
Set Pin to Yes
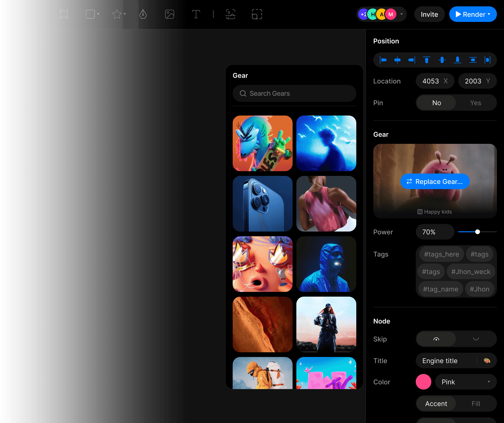pos(475,103)
